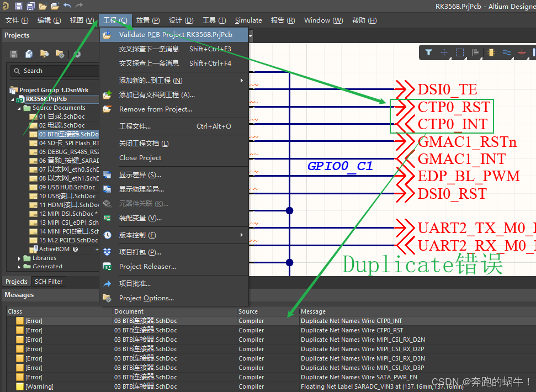This screenshot has height=392, width=536.
Task: Select 02 电源.SchDoc in project tree
Action: pos(61,125)
